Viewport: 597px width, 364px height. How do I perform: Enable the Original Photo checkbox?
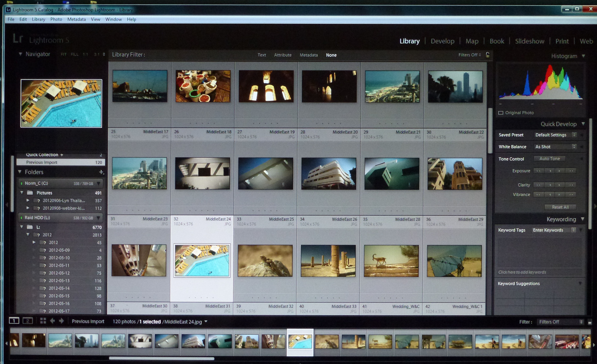(x=501, y=113)
